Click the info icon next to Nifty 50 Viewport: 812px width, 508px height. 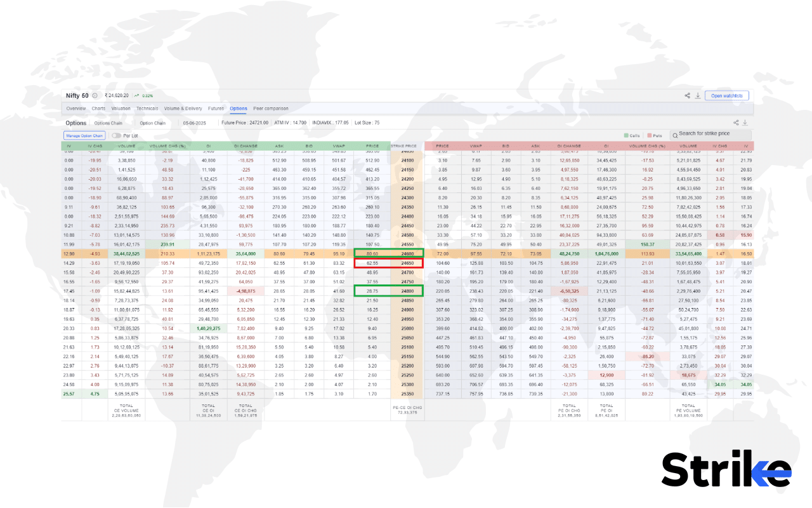(x=95, y=95)
